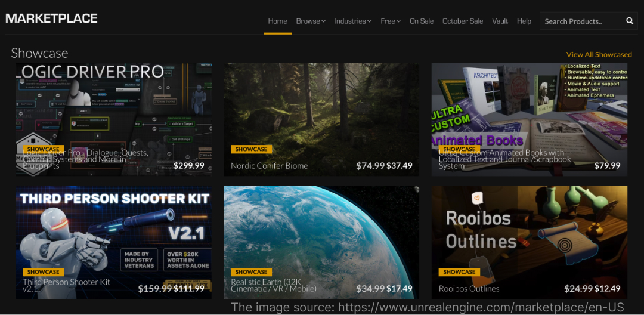Screen dimensions: 644x315
Task: Click the Ultra-Custom Animated Books product title
Action: point(505,159)
